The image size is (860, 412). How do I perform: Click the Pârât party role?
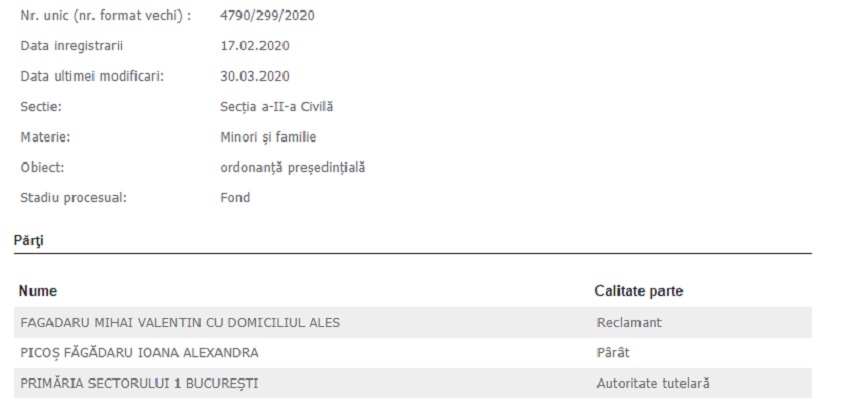click(612, 352)
